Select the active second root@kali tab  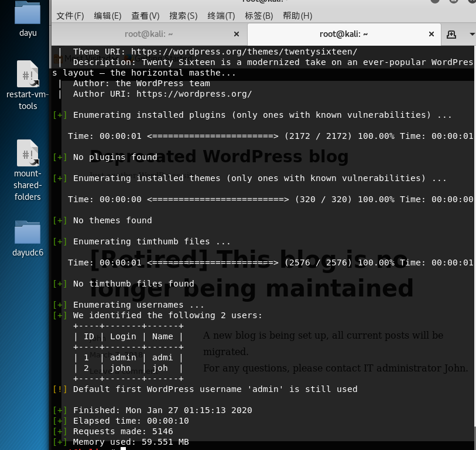tap(344, 34)
